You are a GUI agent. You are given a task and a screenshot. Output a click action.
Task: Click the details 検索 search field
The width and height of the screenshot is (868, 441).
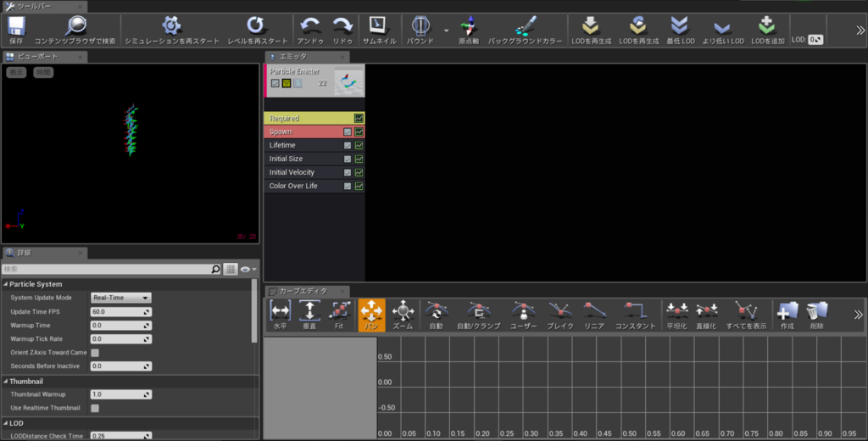pos(111,269)
